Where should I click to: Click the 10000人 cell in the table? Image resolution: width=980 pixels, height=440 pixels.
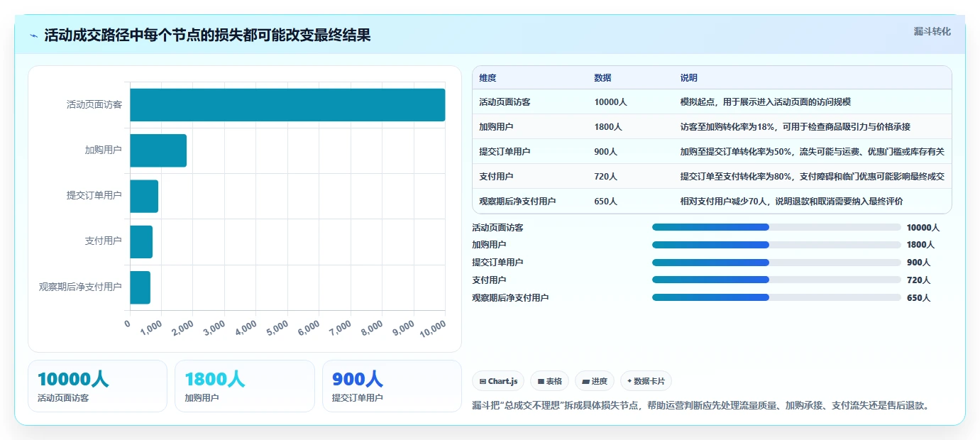coord(610,102)
